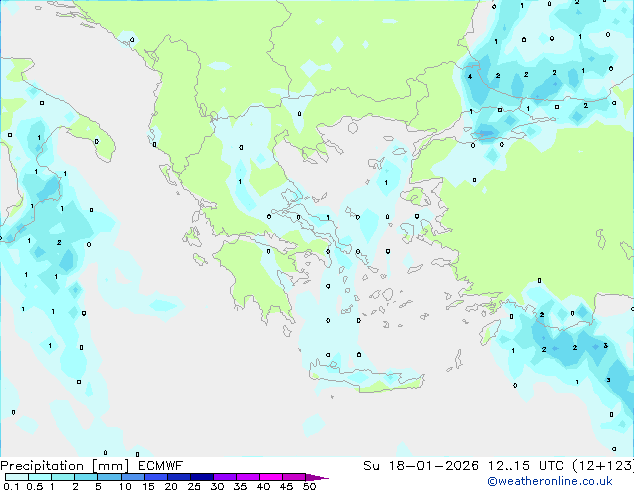The width and height of the screenshot is (634, 490).
Task: Click the 'Precipitation [mm]' title text
Action: coord(65,466)
